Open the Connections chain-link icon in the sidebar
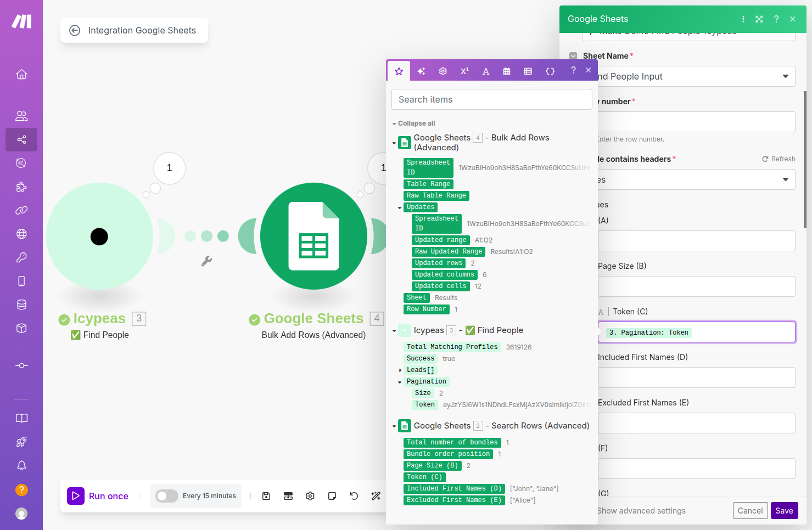The width and height of the screenshot is (812, 530). (21, 210)
